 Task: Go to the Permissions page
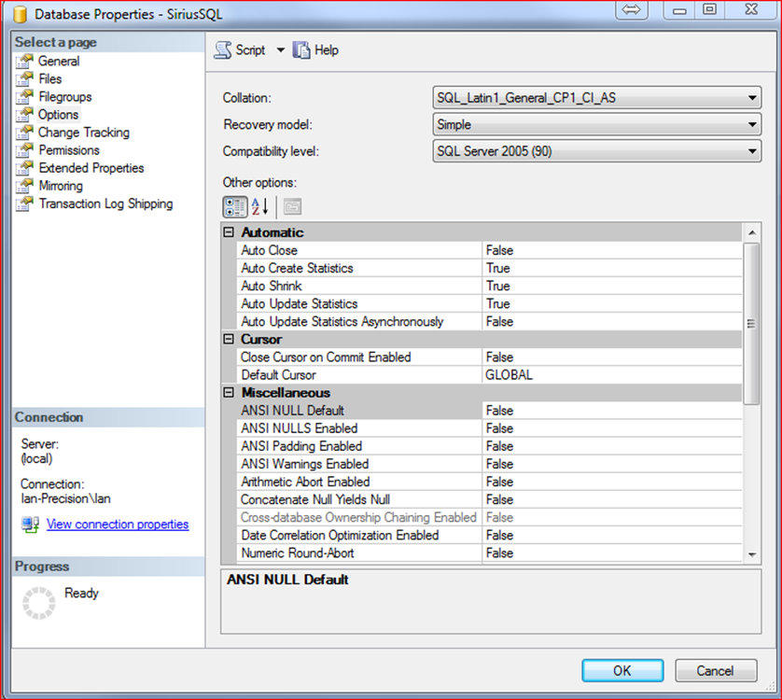click(x=68, y=150)
